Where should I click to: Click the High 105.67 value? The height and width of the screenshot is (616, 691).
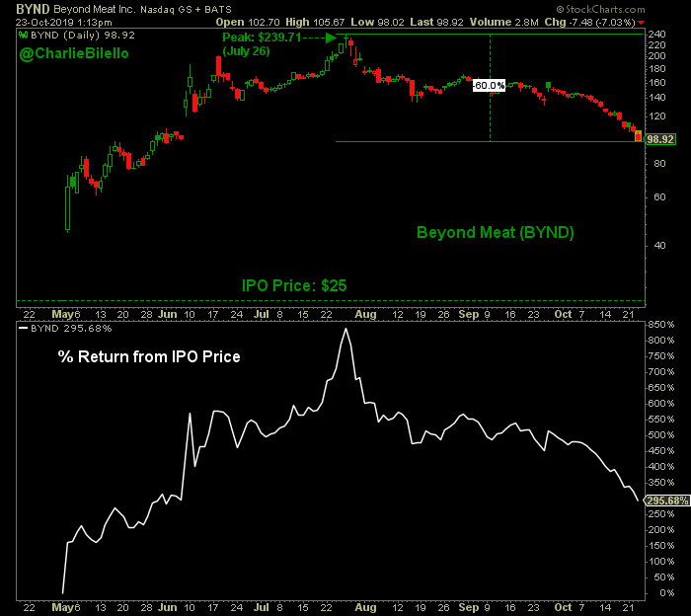point(315,22)
